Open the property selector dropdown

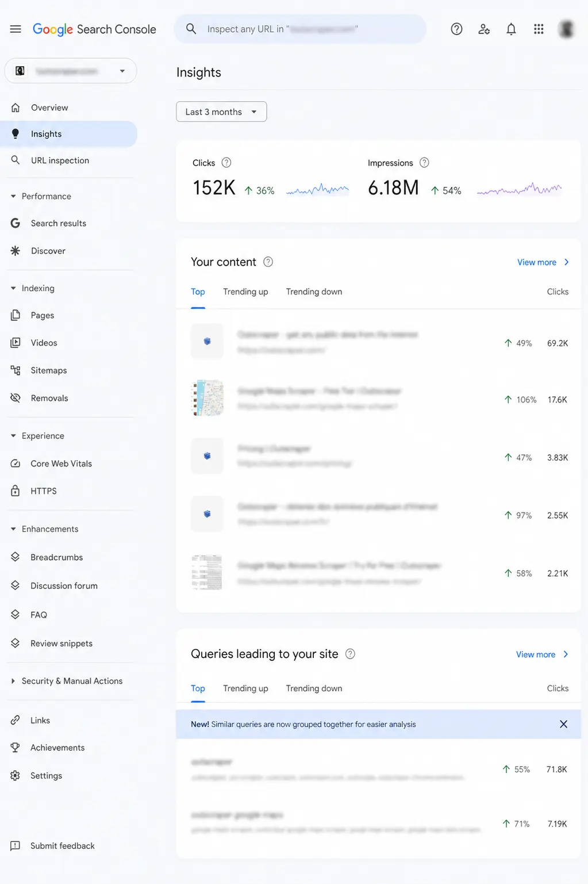[x=71, y=71]
